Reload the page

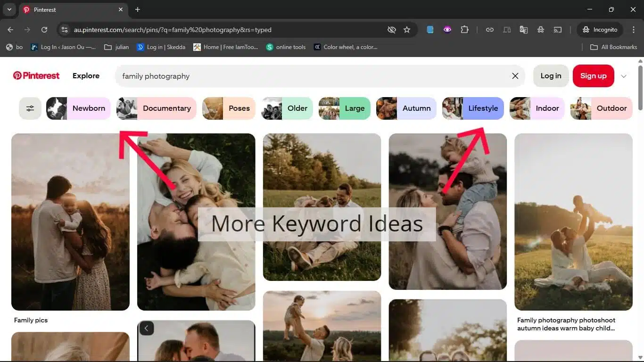(x=44, y=30)
